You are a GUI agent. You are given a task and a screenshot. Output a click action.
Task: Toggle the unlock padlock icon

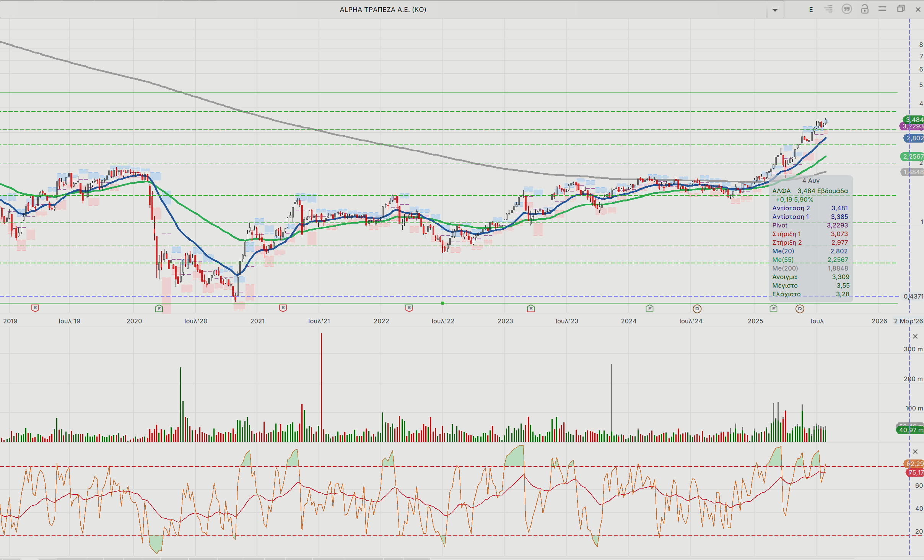[865, 9]
